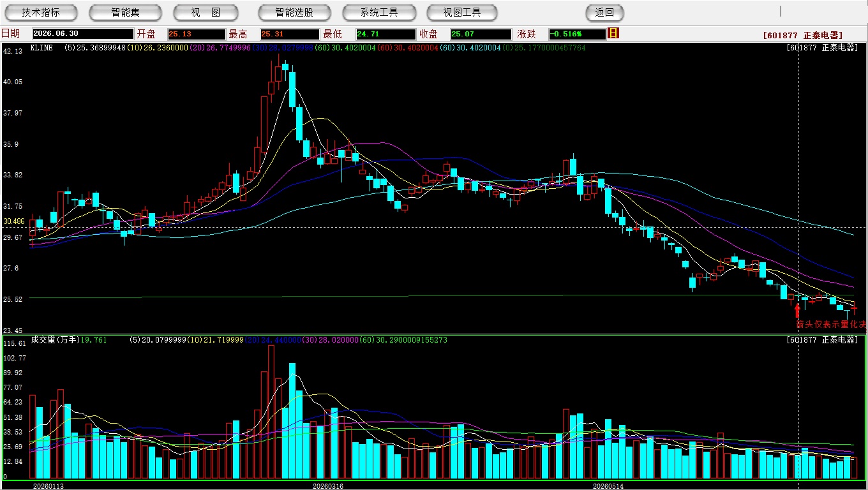This screenshot has height=490, width=868.
Task: Click the 20260514 date label
Action: [x=608, y=486]
